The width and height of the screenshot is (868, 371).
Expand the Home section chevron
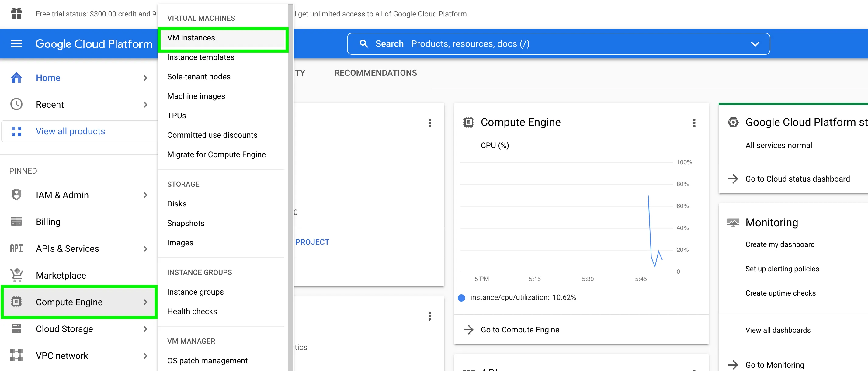[x=146, y=78]
